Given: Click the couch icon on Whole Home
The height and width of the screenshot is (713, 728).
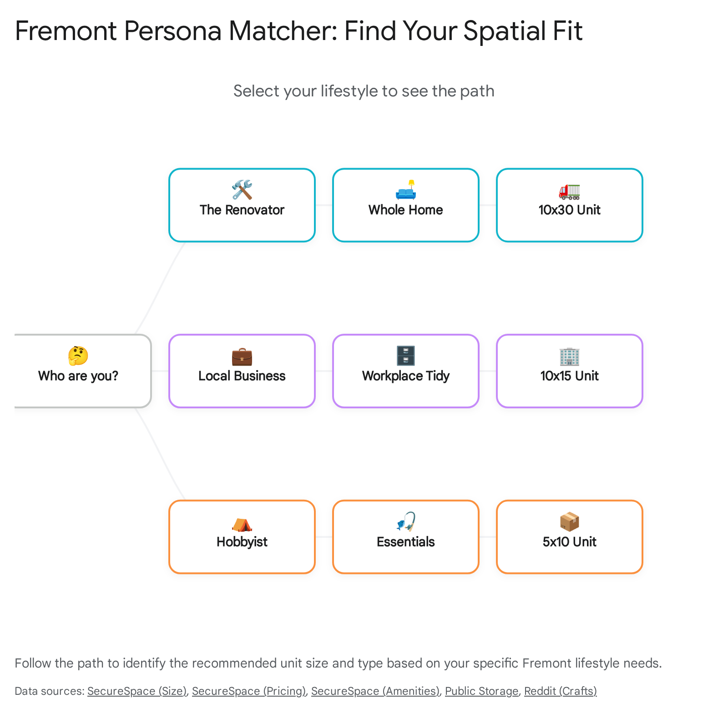Looking at the screenshot, I should coord(405,190).
